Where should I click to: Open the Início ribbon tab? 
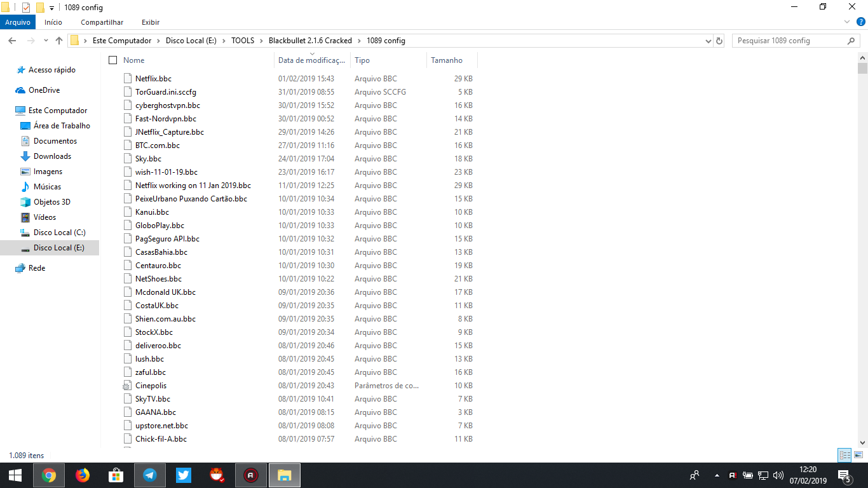click(53, 22)
